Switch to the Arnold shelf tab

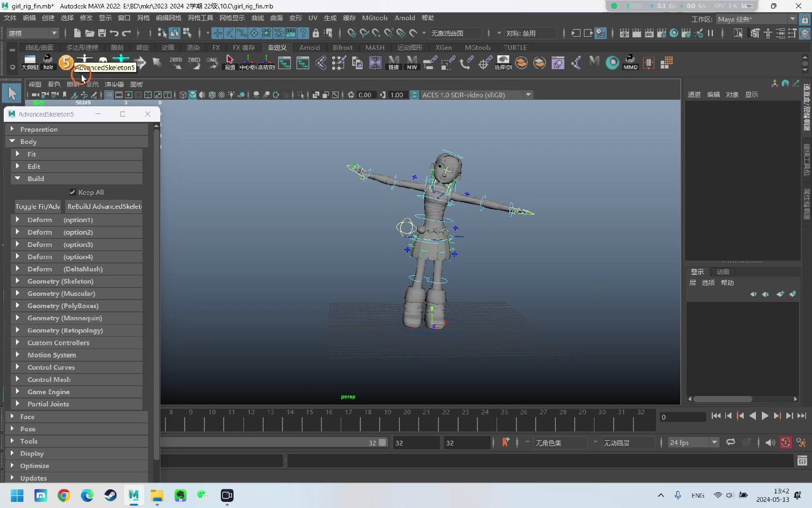pyautogui.click(x=309, y=48)
